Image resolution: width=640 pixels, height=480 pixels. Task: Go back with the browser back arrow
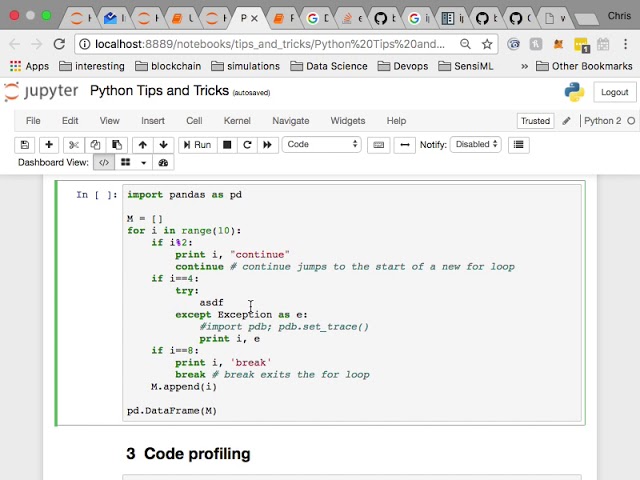click(x=15, y=44)
